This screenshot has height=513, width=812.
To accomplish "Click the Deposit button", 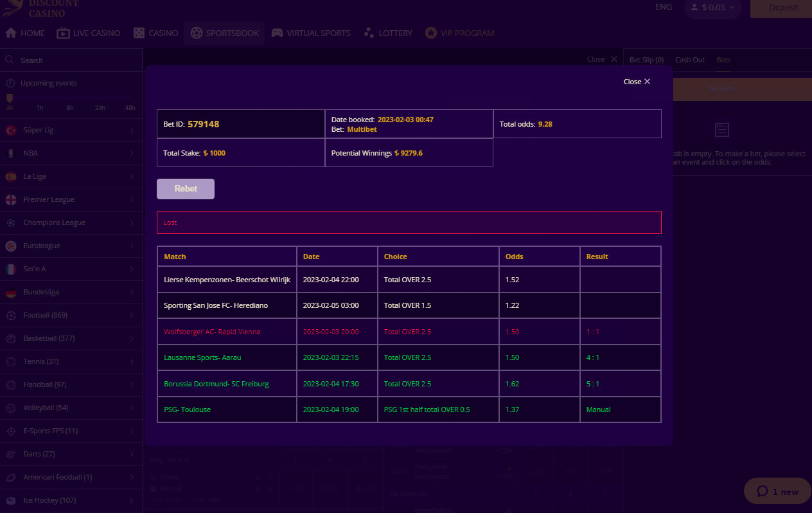I will (x=781, y=8).
